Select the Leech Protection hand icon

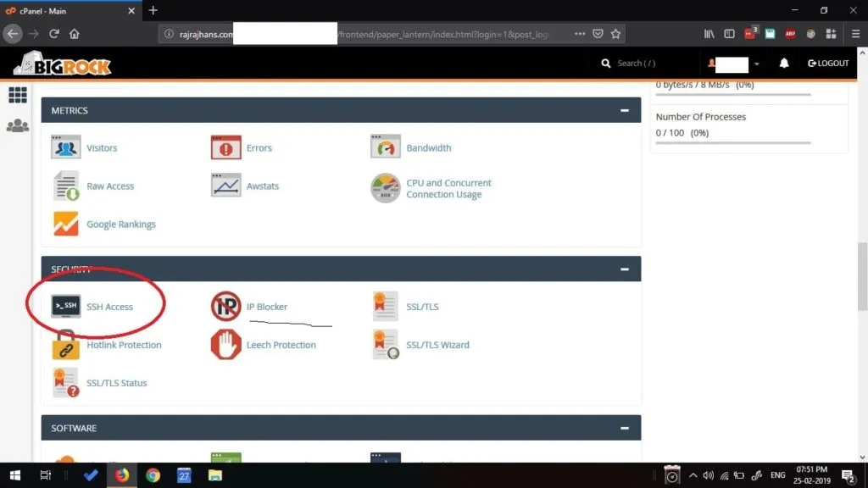tap(225, 344)
